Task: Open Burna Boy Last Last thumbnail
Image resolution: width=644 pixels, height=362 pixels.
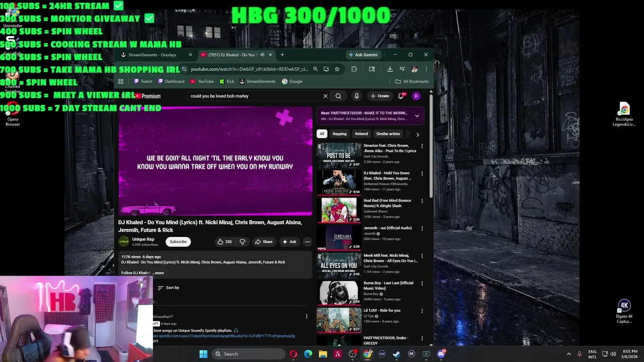Action: [339, 292]
